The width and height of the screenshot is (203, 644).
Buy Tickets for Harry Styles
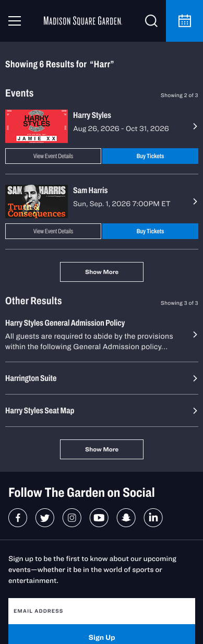(150, 156)
